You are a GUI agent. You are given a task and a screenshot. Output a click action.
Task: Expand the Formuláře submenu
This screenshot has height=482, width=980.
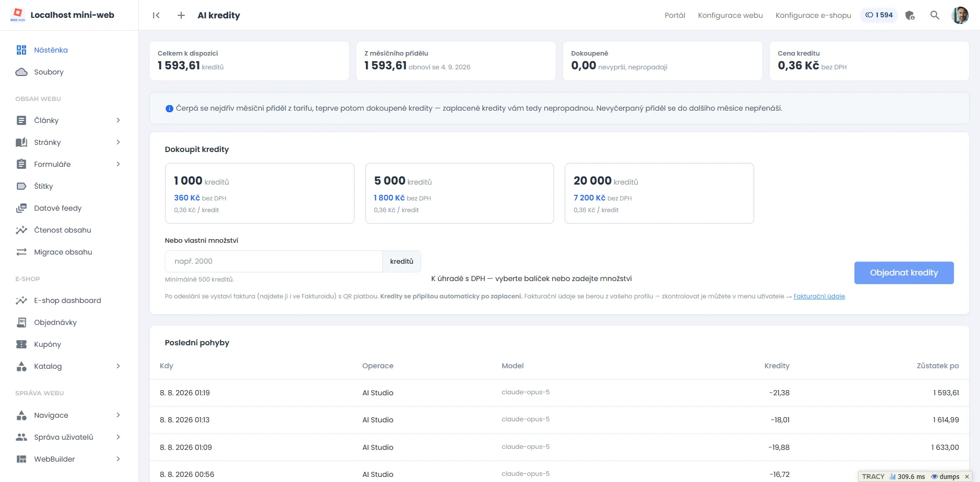[118, 164]
